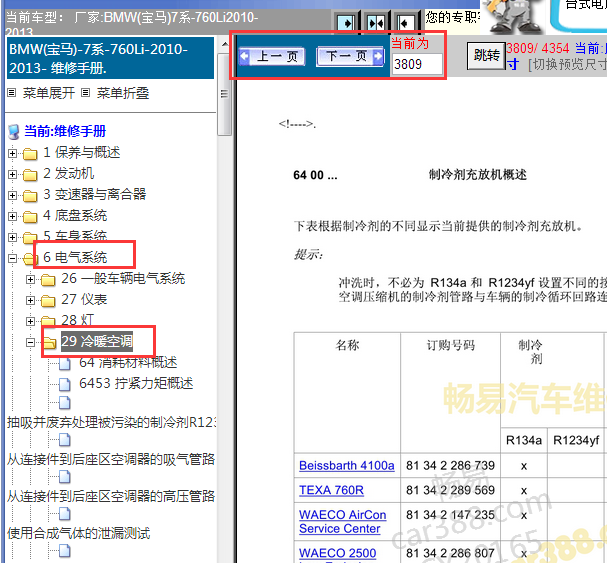Viewport: 607px width, 563px height.
Task: Expand the 27 仪表 folder
Action: pyautogui.click(x=30, y=300)
